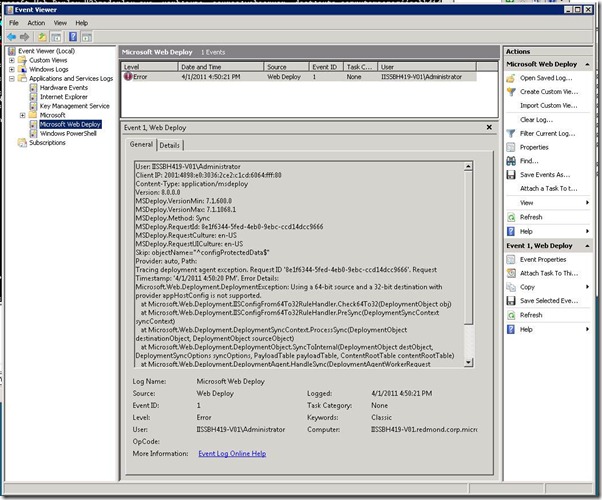602x500 pixels.
Task: Click the Source column header
Action: click(286, 67)
